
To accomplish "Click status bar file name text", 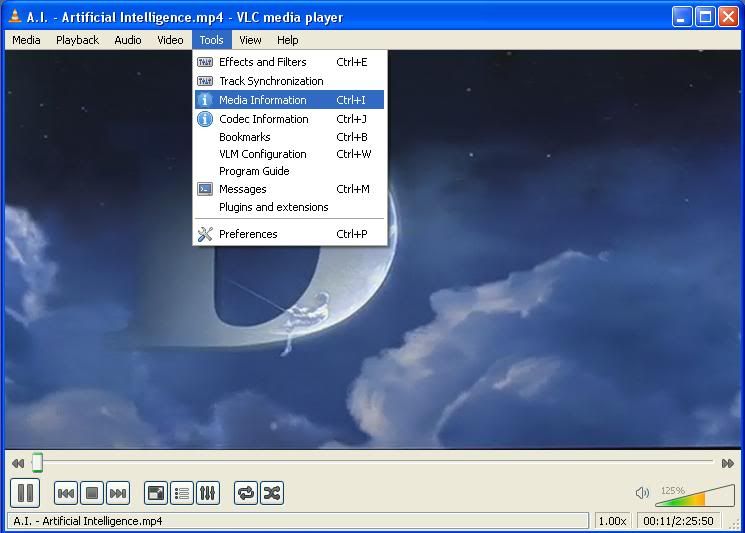I will click(88, 521).
